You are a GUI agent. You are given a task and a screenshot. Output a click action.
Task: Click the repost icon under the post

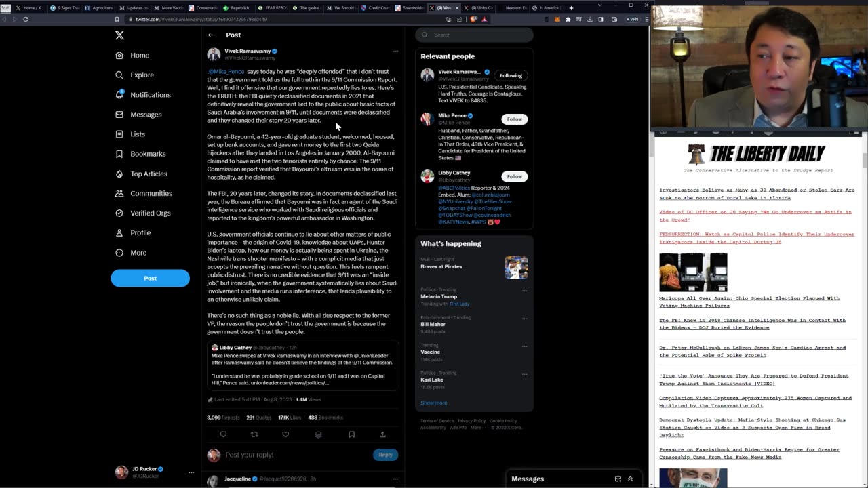click(254, 434)
